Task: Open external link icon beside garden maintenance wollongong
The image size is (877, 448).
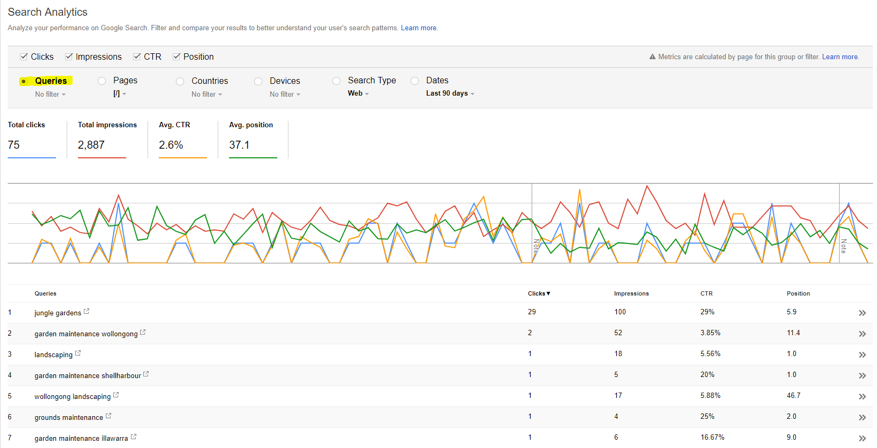Action: [143, 333]
